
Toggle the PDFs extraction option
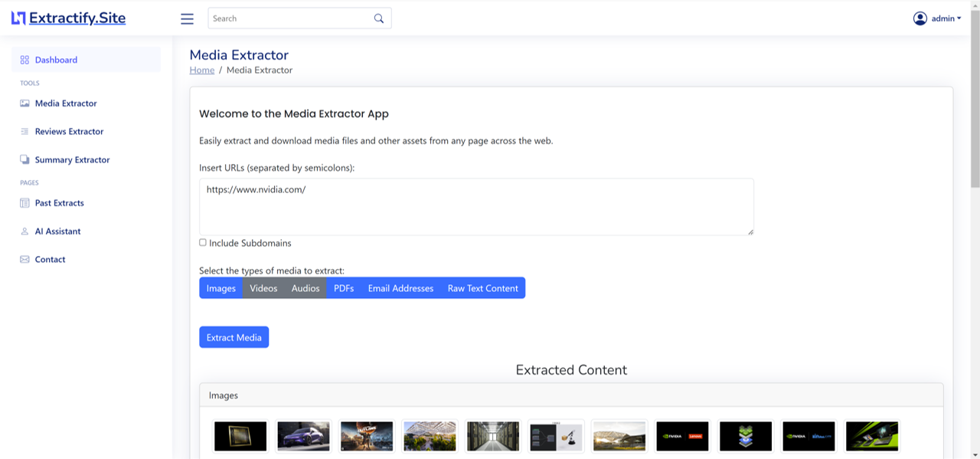[344, 287]
